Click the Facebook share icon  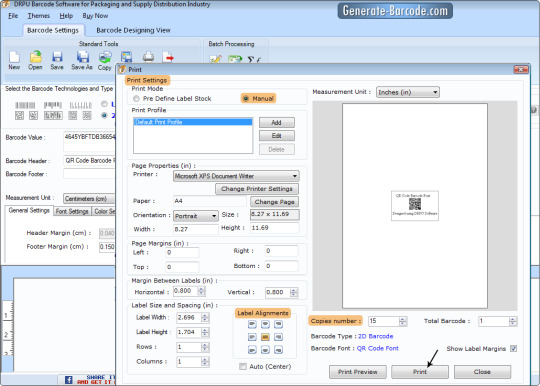pos(69,380)
